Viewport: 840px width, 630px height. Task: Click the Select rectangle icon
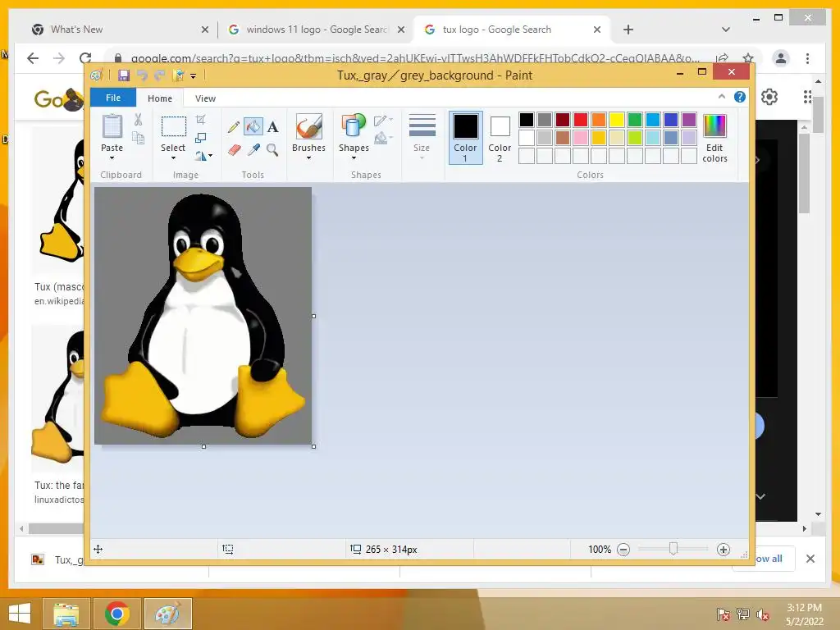174,127
